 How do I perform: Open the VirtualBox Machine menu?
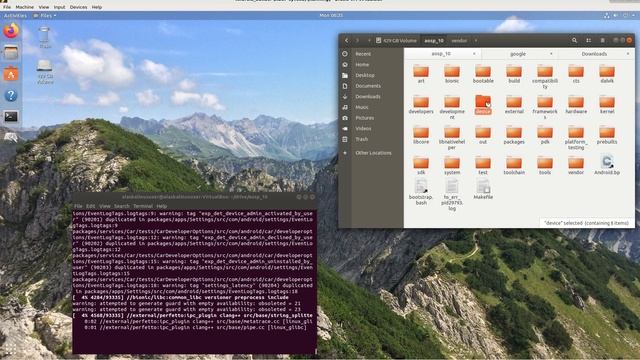pos(24,7)
